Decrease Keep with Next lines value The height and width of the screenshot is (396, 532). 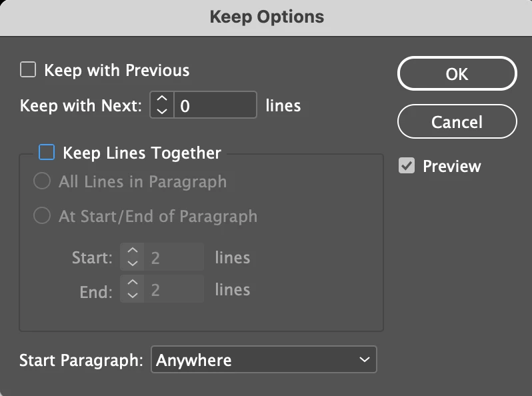click(161, 111)
